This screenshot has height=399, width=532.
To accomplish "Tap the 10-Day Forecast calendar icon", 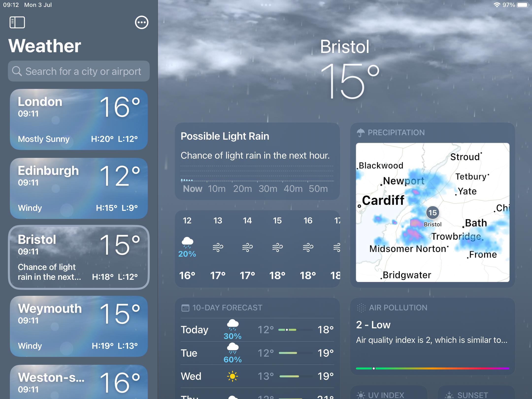I will tap(185, 308).
